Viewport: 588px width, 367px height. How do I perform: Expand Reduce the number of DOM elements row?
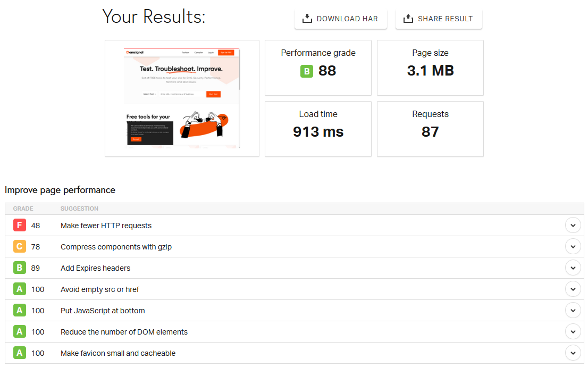coord(573,332)
